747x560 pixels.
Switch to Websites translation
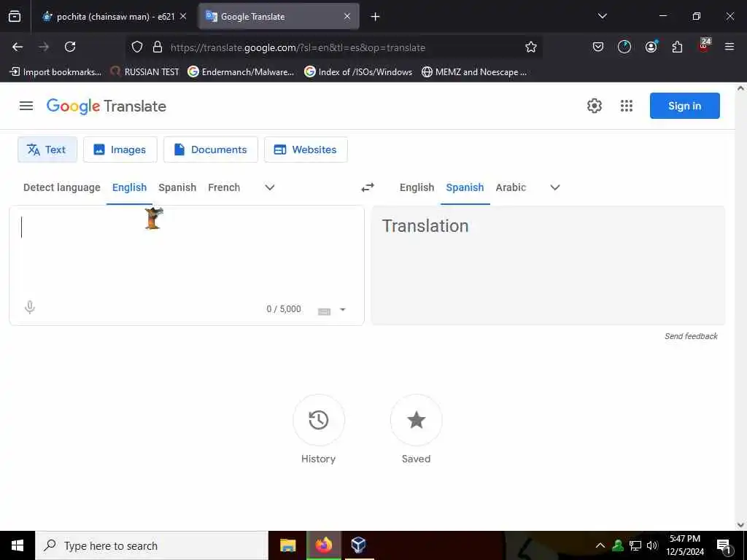[x=306, y=149]
